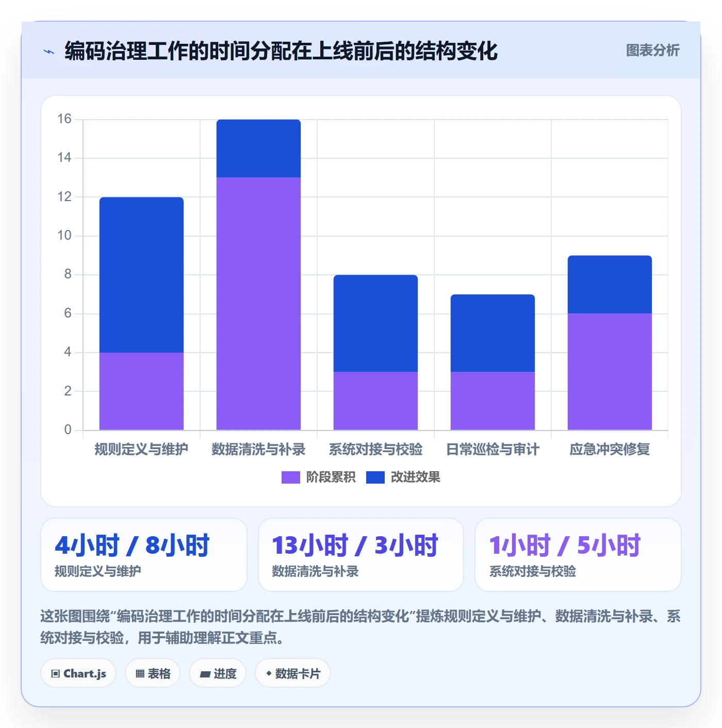Click the blue bar segment for 规则定义与维护

click(141, 275)
